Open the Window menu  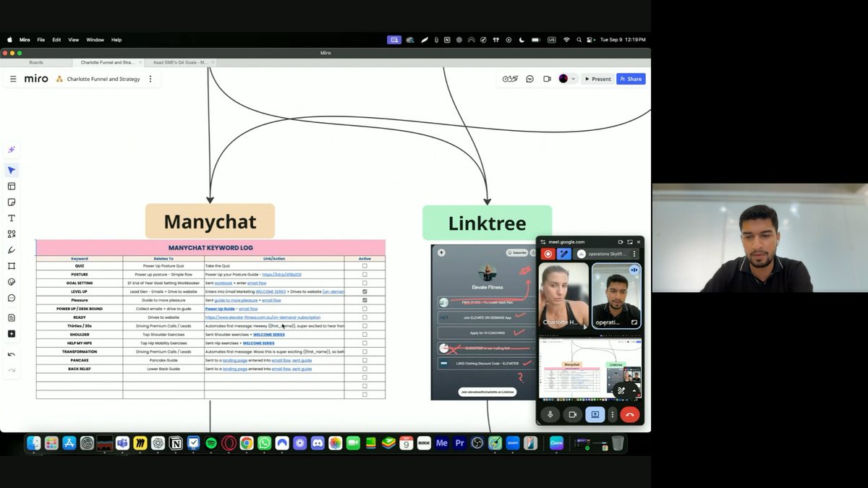95,40
